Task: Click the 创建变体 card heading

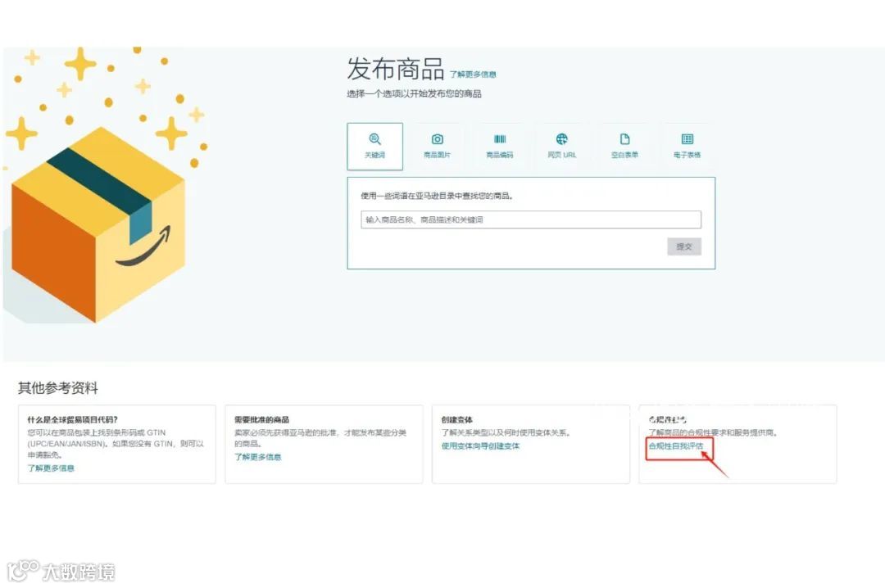Action: [x=456, y=420]
